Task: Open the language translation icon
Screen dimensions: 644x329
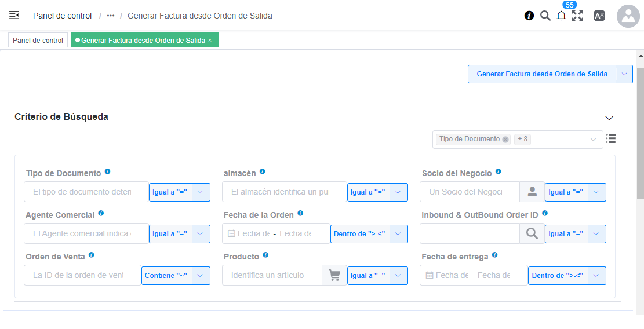Action: (599, 16)
